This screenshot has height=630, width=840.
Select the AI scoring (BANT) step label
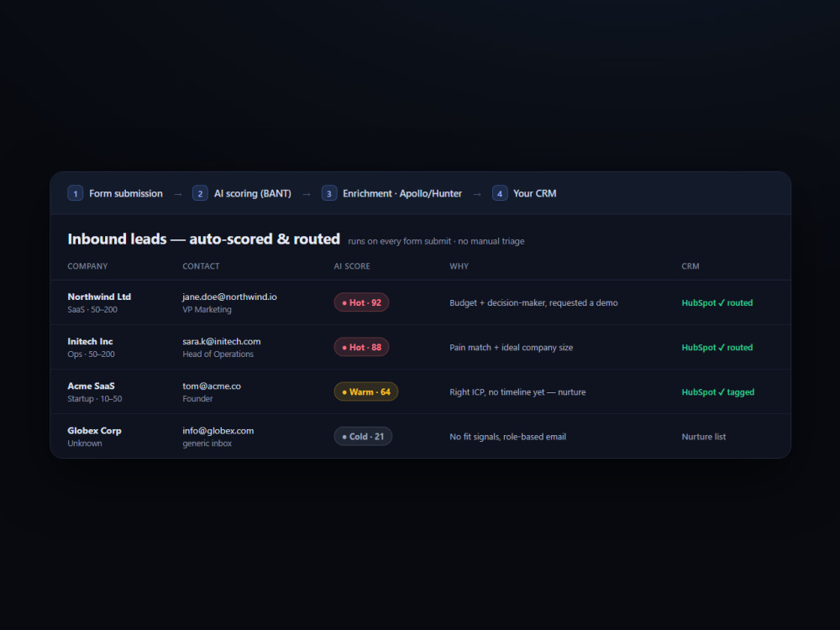253,193
